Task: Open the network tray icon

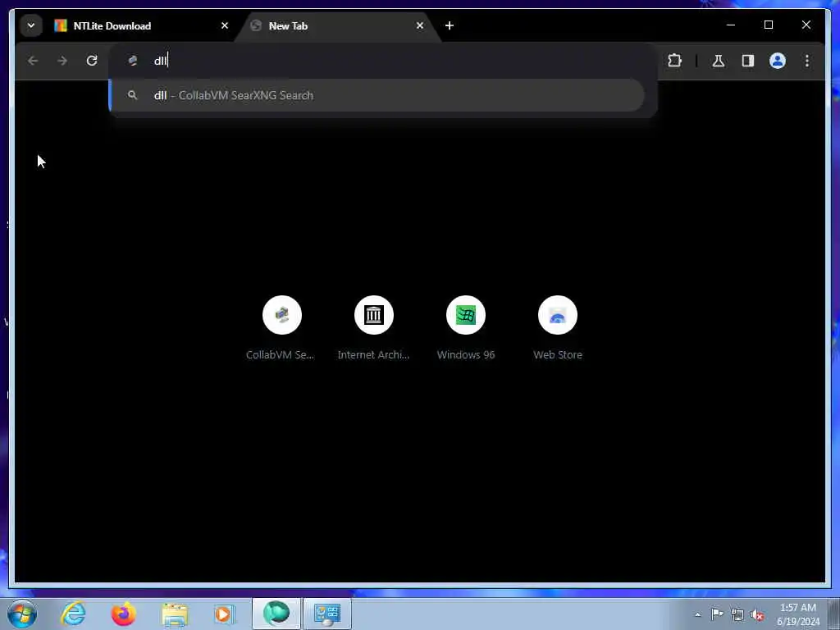Action: tap(737, 614)
